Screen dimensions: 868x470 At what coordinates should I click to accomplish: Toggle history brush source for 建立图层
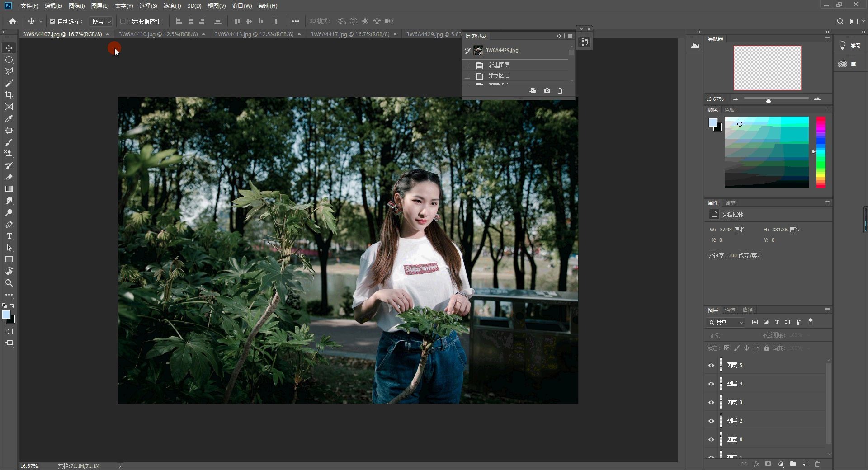click(x=468, y=76)
